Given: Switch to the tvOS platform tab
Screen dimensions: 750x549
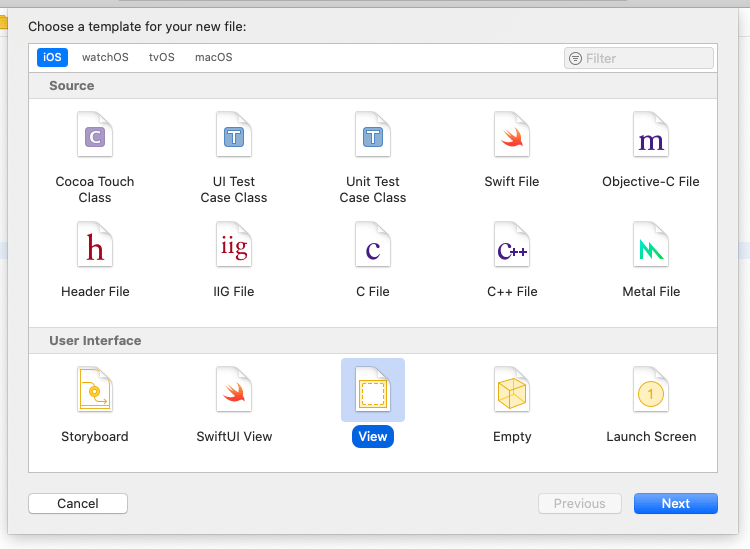Looking at the screenshot, I should coord(162,58).
